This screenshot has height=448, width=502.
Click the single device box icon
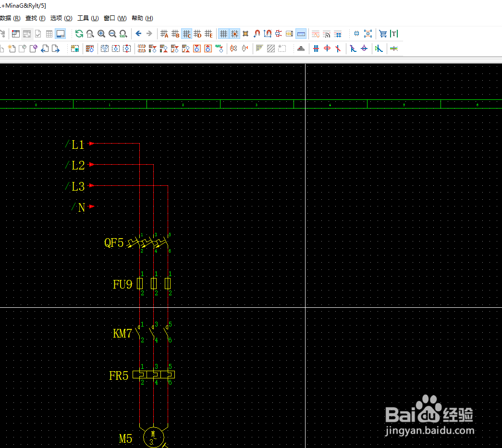click(x=356, y=34)
